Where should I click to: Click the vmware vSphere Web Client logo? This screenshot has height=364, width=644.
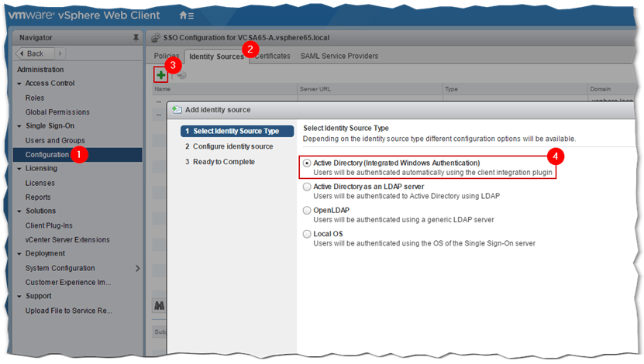[x=84, y=15]
